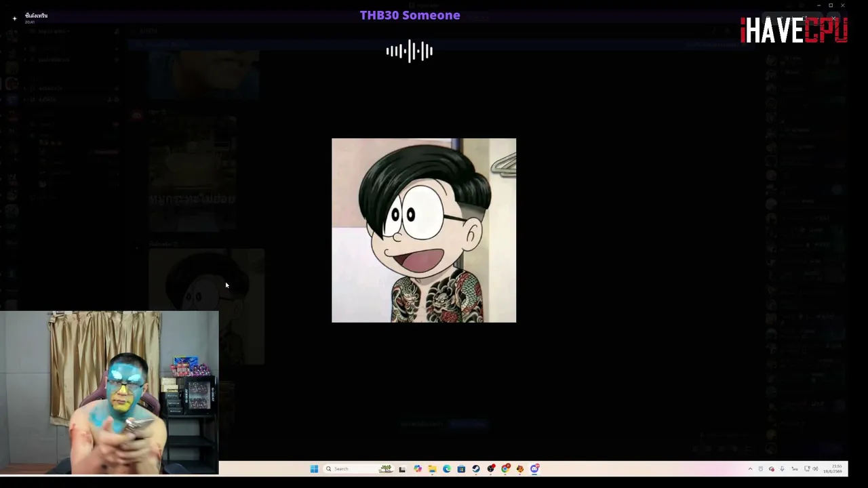Click the taskbar Search box
The height and width of the screenshot is (488, 868).
[x=358, y=469]
